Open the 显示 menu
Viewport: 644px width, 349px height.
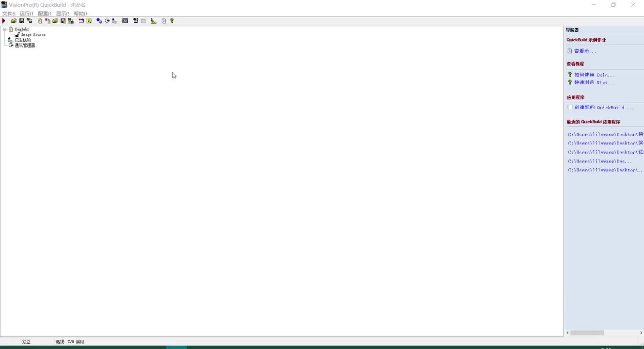(x=63, y=14)
